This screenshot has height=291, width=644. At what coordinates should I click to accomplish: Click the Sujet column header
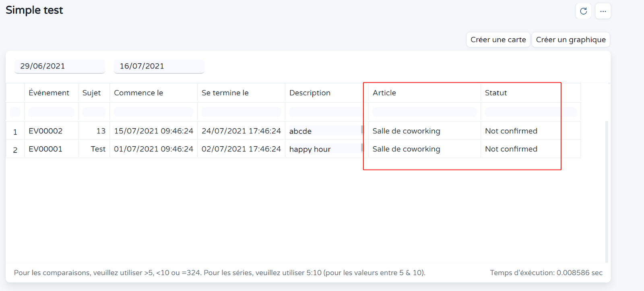pos(92,93)
